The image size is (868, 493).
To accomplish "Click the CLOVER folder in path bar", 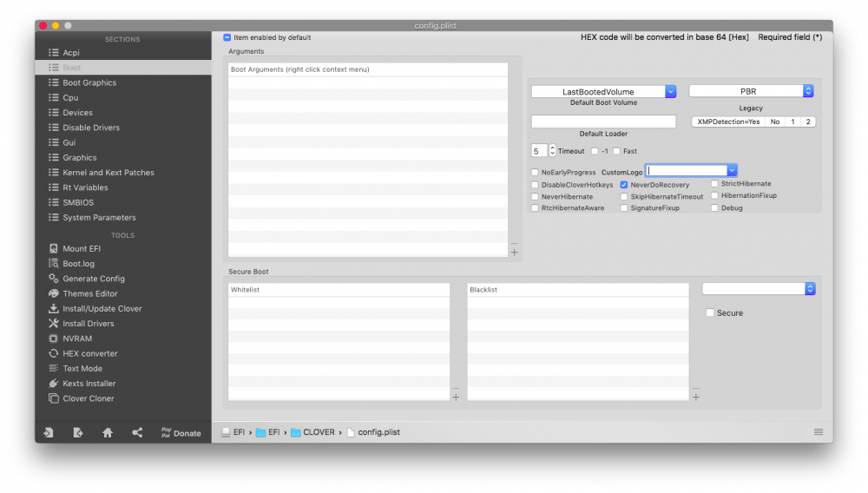I will point(312,432).
